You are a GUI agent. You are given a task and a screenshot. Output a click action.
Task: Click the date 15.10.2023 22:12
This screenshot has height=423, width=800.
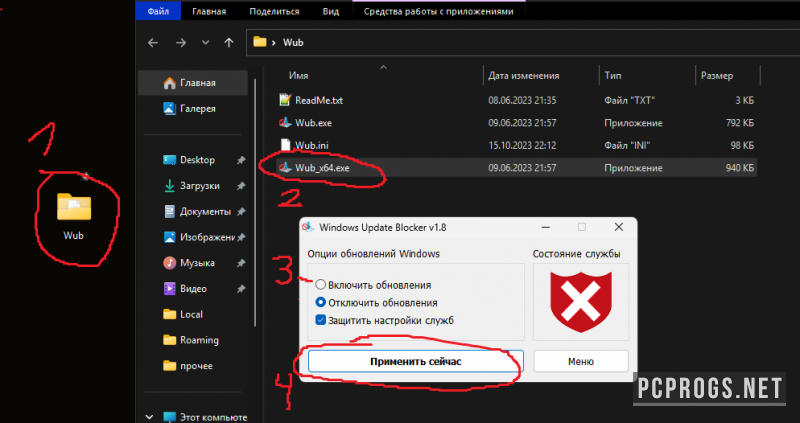tap(522, 145)
